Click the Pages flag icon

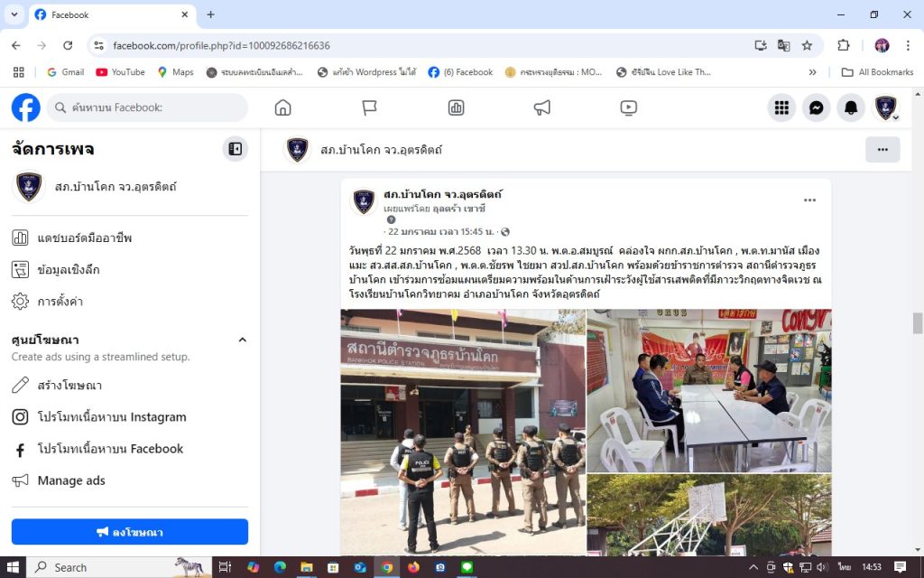coord(369,107)
